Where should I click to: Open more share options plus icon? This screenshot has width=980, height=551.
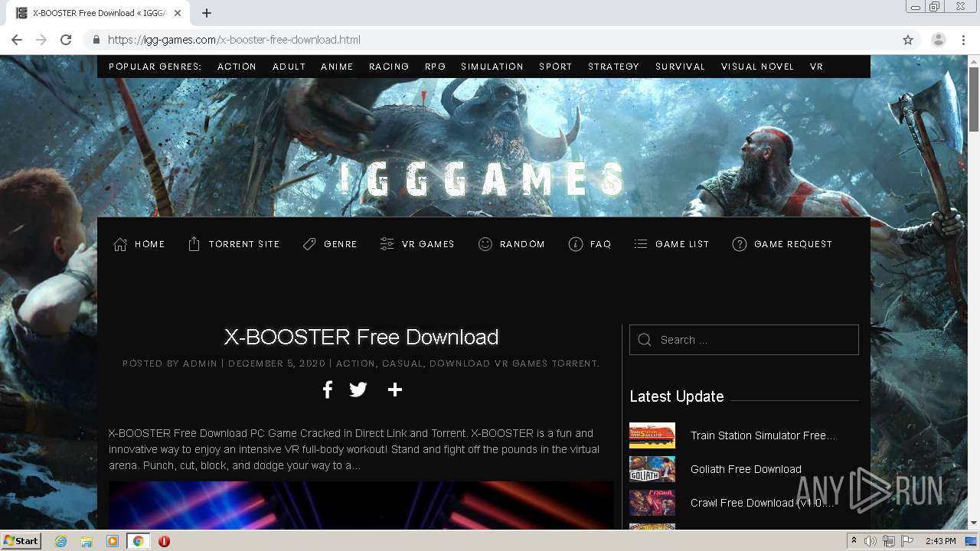(395, 390)
